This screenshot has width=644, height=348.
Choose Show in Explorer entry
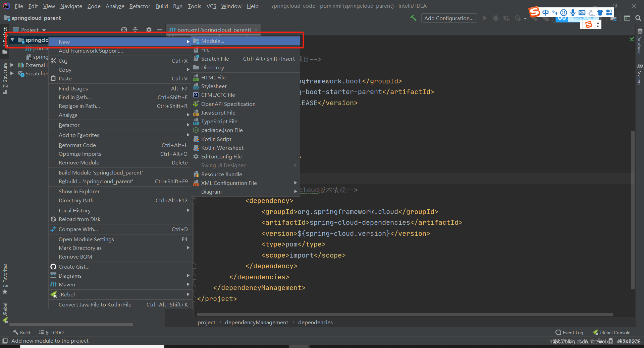point(121,191)
